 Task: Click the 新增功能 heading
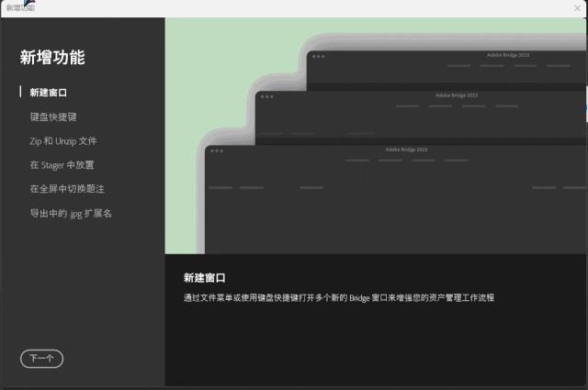(52, 57)
